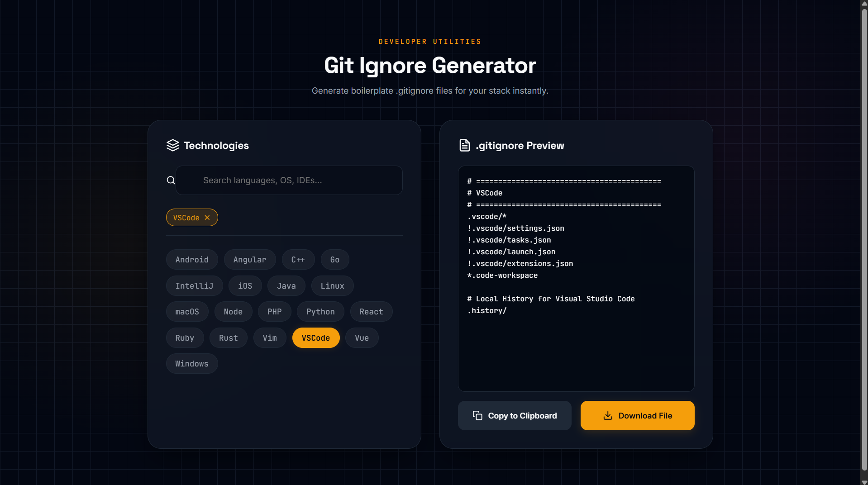Toggle the macOS chip

click(x=187, y=312)
